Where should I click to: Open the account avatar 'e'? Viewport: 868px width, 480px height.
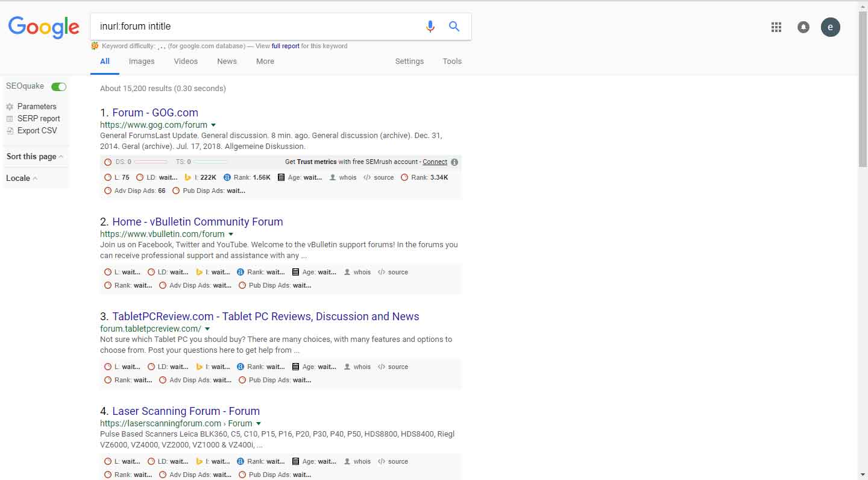pyautogui.click(x=831, y=27)
